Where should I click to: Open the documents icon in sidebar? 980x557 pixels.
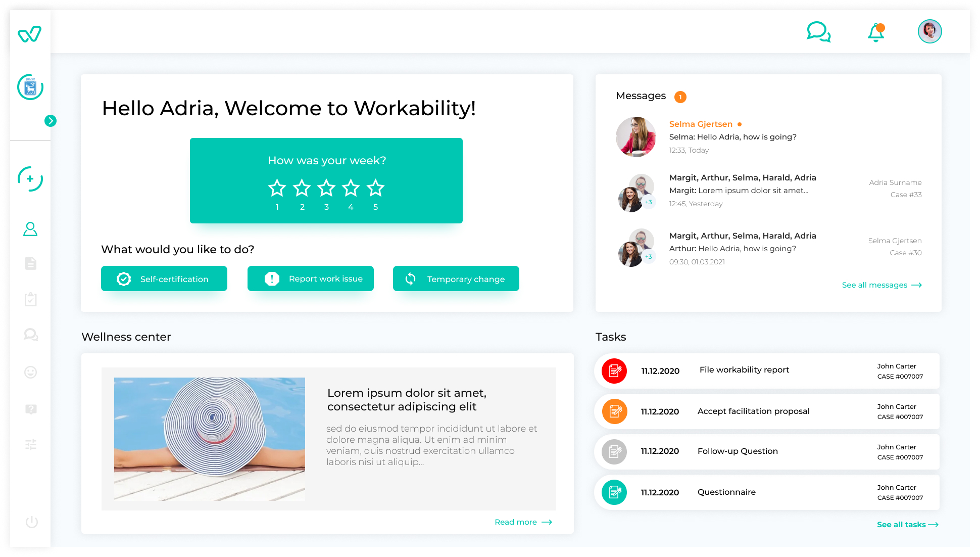tap(31, 263)
